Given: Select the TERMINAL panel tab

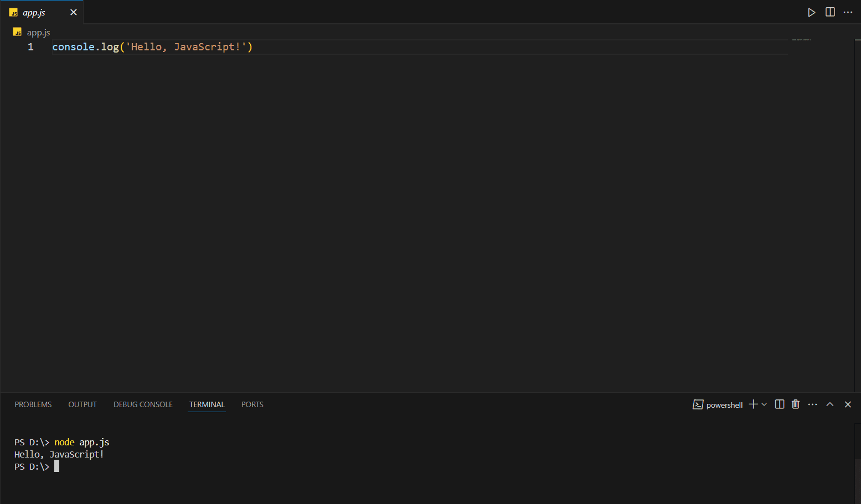Looking at the screenshot, I should (x=207, y=404).
